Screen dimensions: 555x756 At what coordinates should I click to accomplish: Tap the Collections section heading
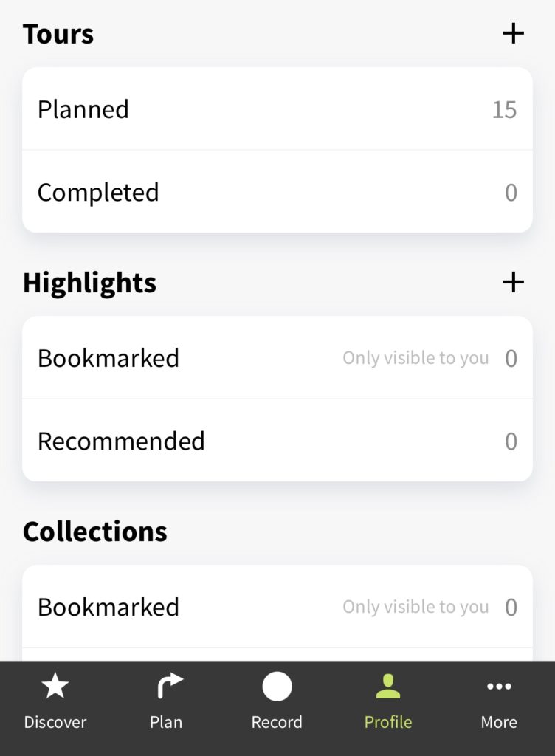coord(95,532)
